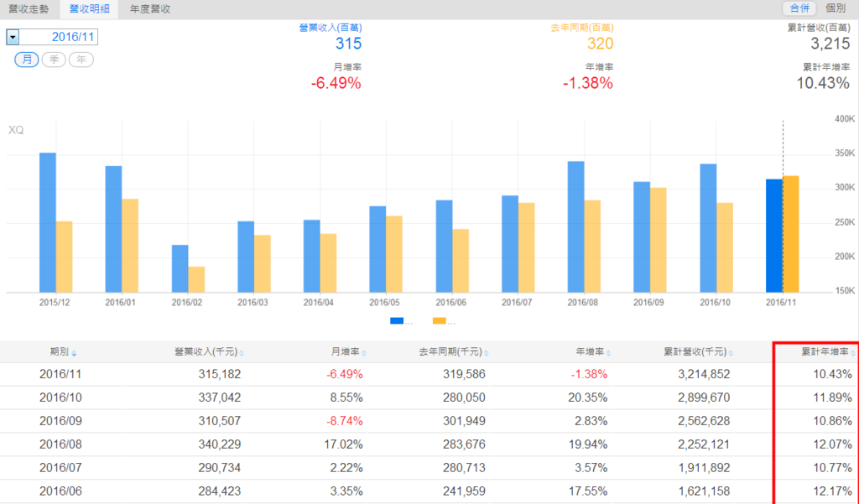Screen dimensions: 859x504
Task: Switch period to 年 (yearly)
Action: [x=81, y=60]
